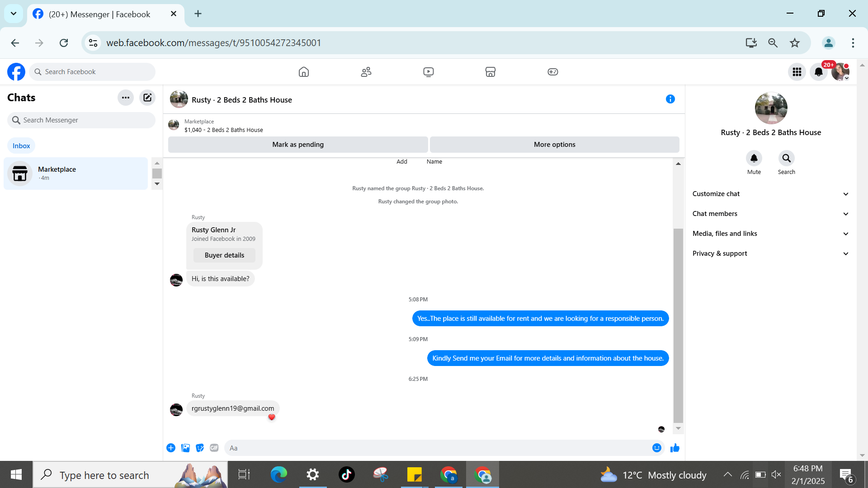Click the Mark as pending button
The height and width of the screenshot is (488, 868).
(x=297, y=145)
